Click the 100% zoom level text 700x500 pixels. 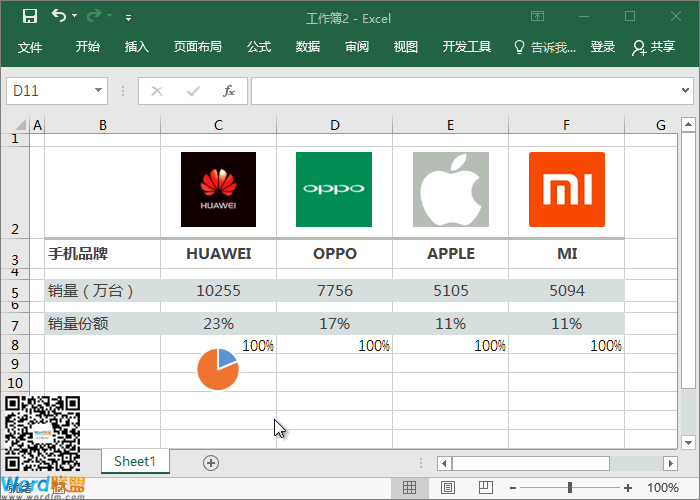coord(663,488)
